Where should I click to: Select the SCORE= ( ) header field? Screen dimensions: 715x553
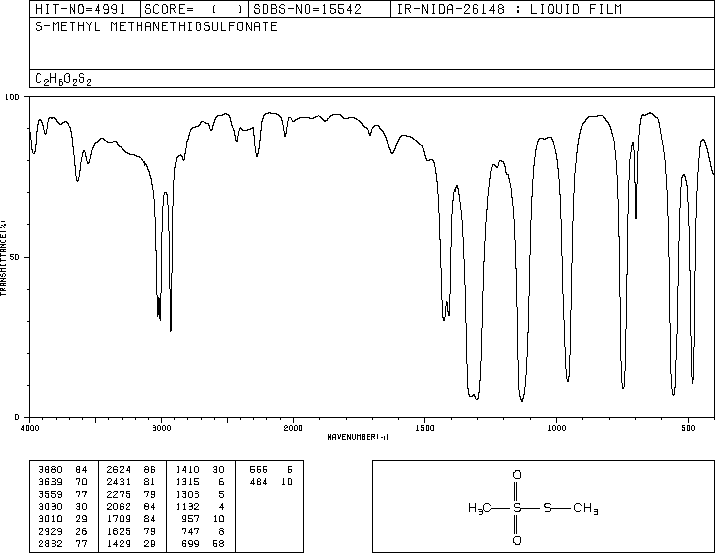[193, 9]
